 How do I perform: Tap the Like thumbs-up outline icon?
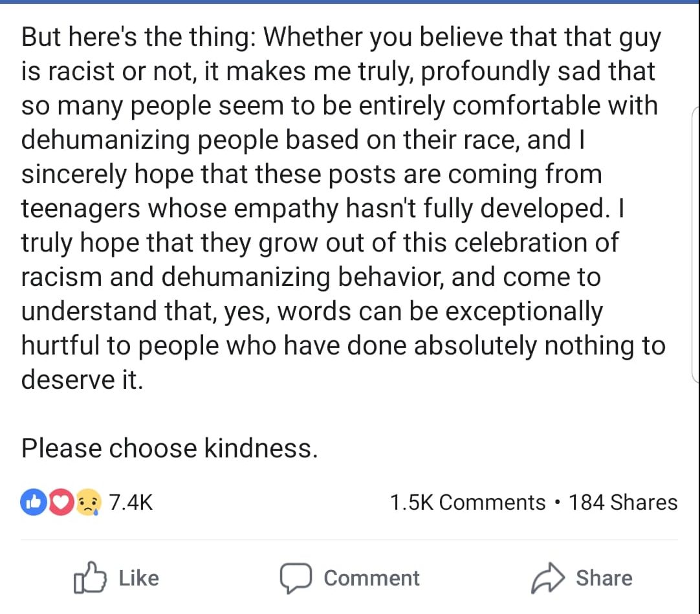(x=89, y=578)
